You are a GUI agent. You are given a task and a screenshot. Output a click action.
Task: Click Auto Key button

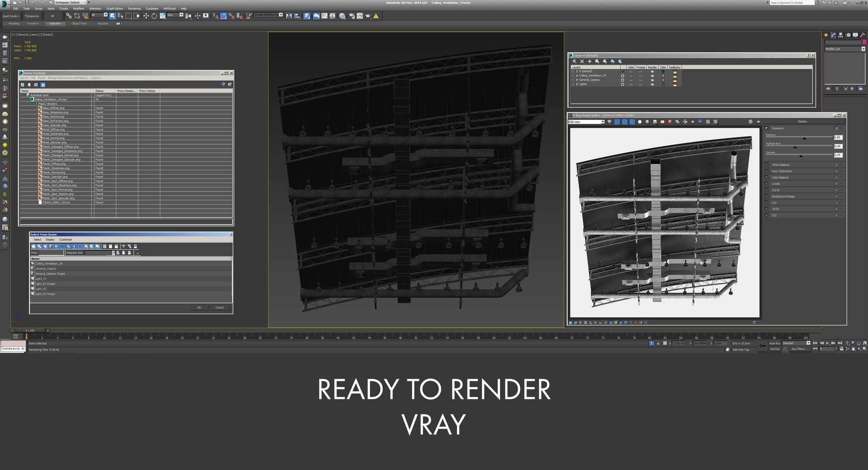pyautogui.click(x=775, y=343)
